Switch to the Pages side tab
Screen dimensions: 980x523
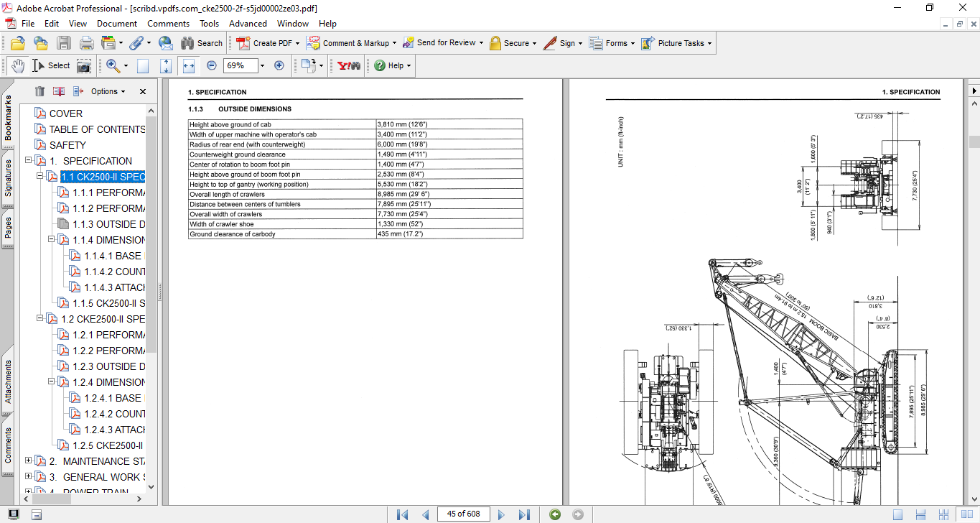pyautogui.click(x=8, y=227)
